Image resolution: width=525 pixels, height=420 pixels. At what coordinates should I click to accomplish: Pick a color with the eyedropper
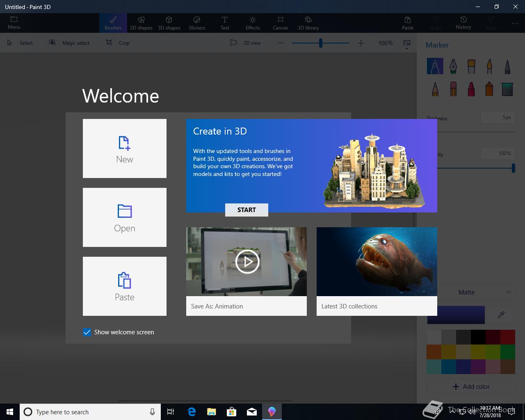click(501, 315)
